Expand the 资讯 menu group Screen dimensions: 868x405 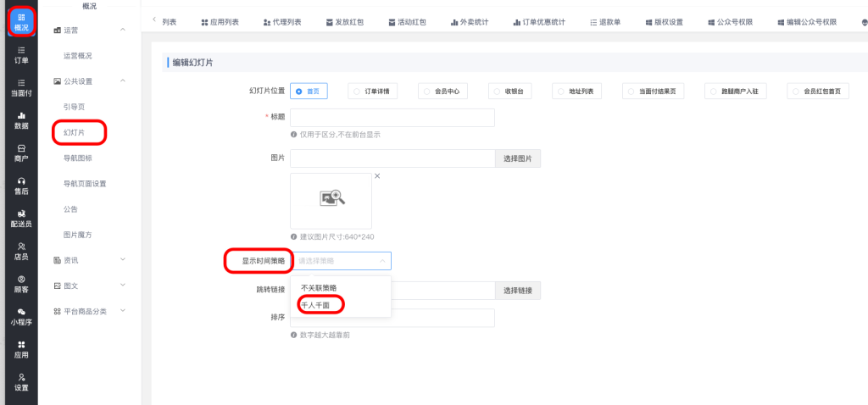click(124, 260)
